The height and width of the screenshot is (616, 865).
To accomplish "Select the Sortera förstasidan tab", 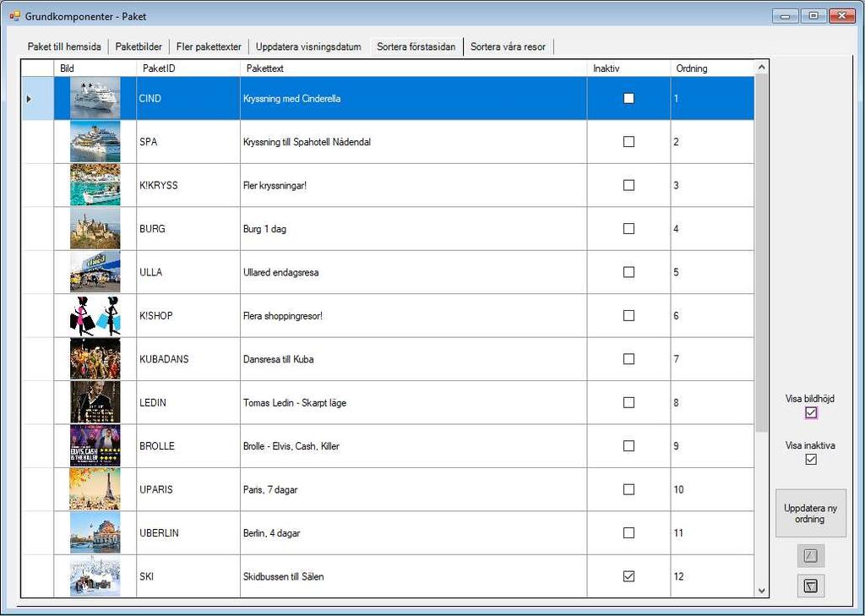I will [x=416, y=46].
